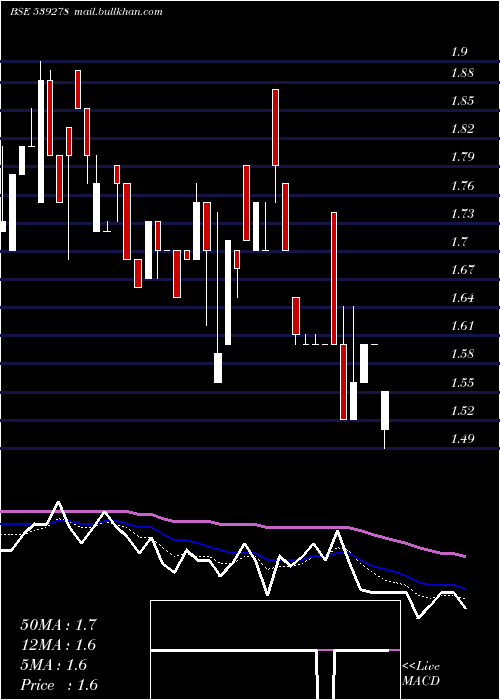Click the <<Live MACD label
This screenshot has width=500, height=700.
[x=421, y=674]
